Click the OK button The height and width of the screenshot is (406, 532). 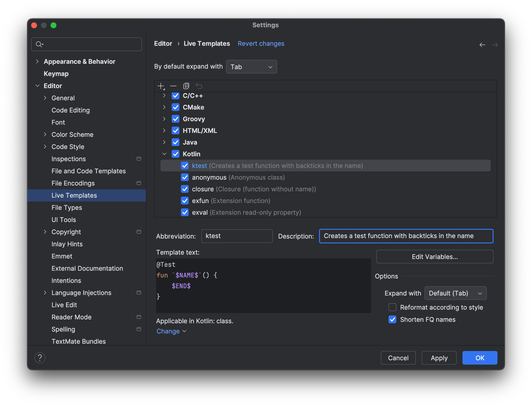pos(480,358)
